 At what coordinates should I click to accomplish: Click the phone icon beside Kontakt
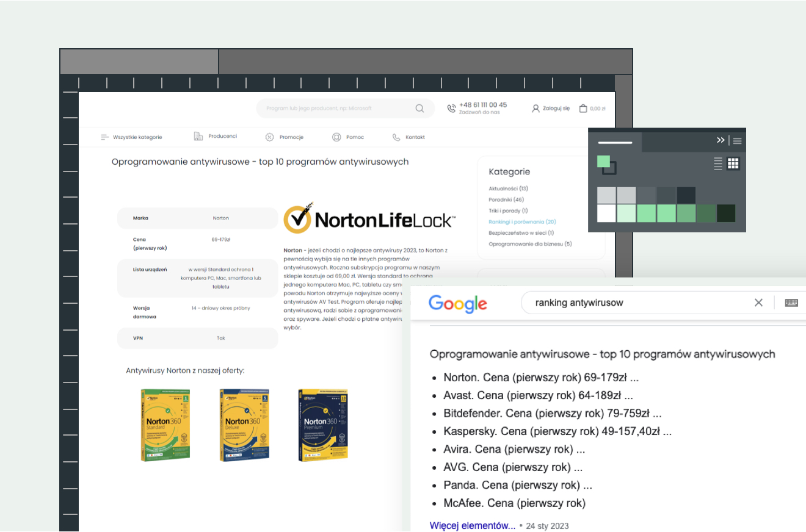click(396, 137)
